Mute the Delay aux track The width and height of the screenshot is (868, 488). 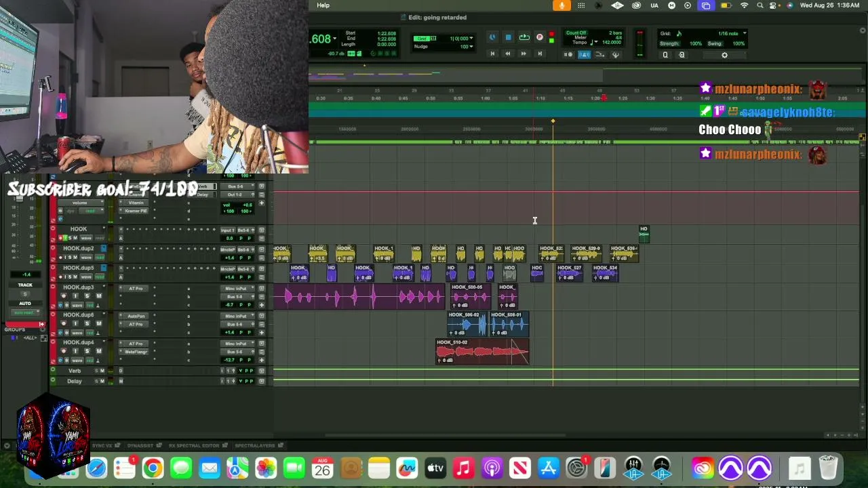point(103,381)
